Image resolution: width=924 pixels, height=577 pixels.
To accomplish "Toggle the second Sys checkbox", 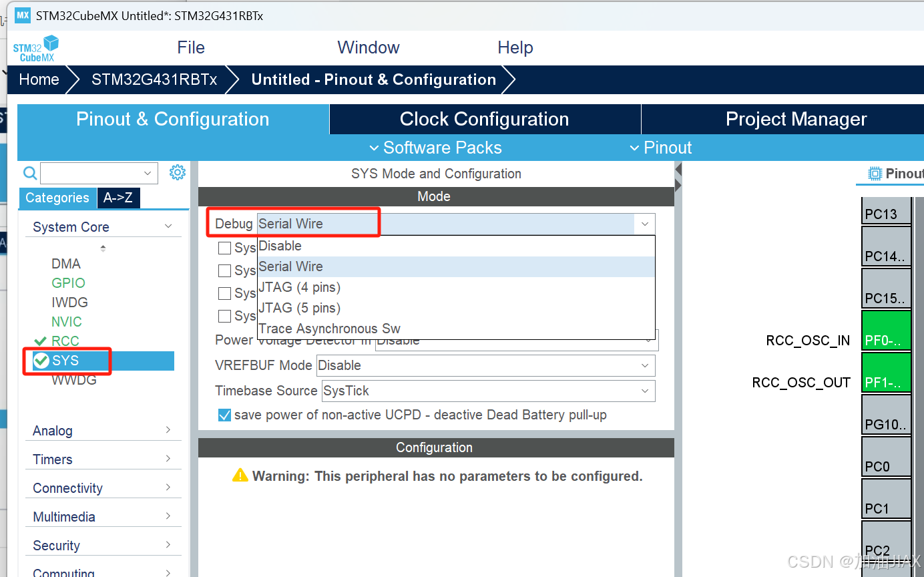I will coord(225,271).
